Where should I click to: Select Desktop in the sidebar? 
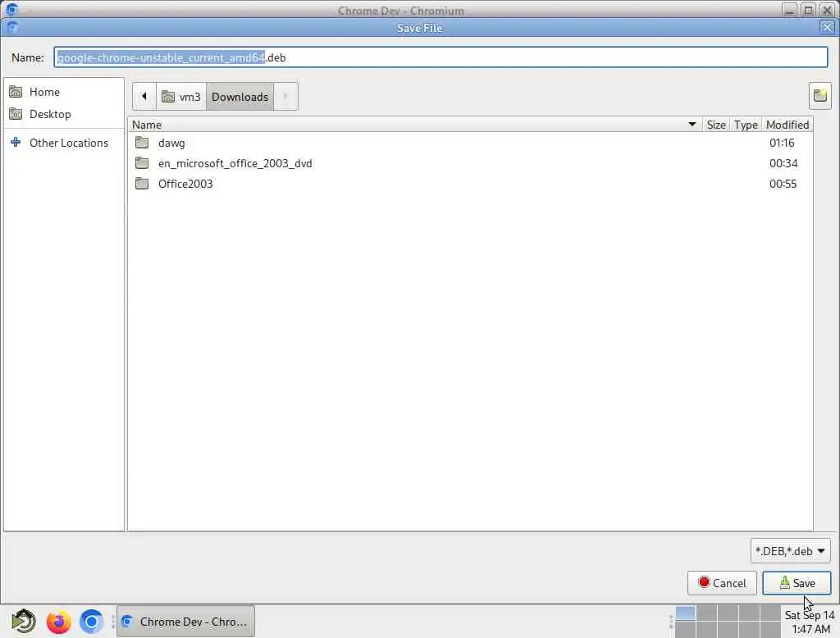64,114
